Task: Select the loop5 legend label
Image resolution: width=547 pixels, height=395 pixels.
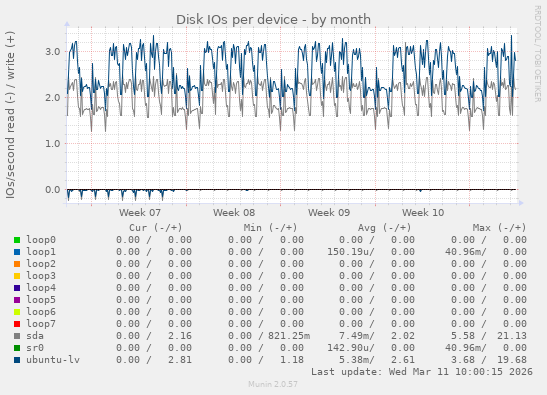Action: 41,300
